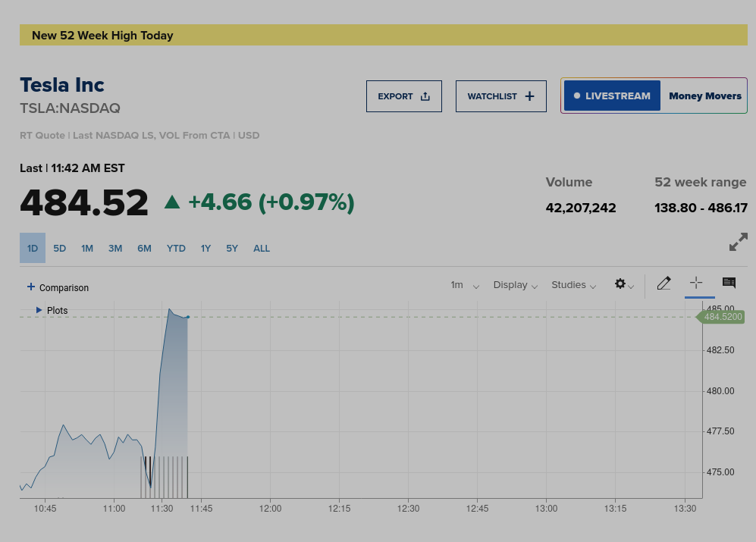Open chart settings gear menu
The width and height of the screenshot is (756, 542).
624,284
